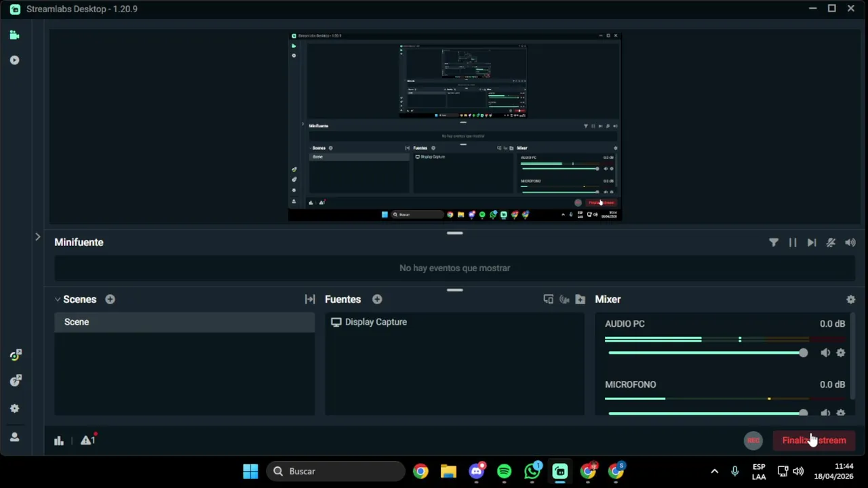
Task: Click the guest cam icon near Mixer
Action: click(564, 300)
